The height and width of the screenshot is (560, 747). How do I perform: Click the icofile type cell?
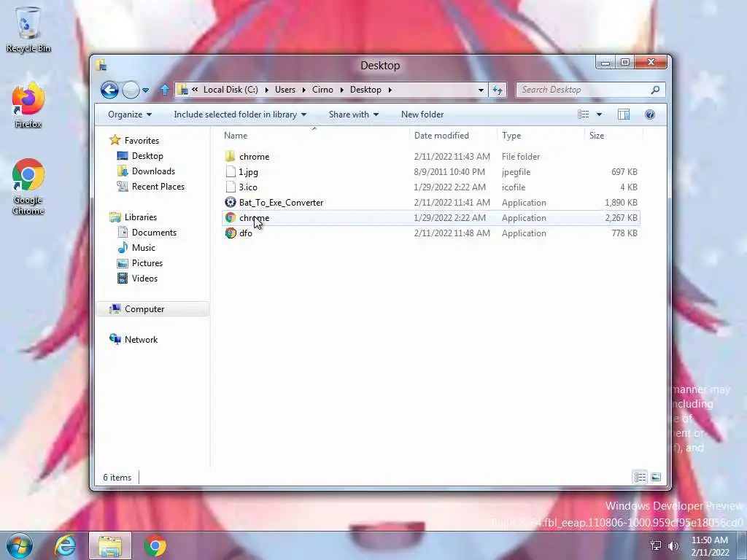coord(513,187)
